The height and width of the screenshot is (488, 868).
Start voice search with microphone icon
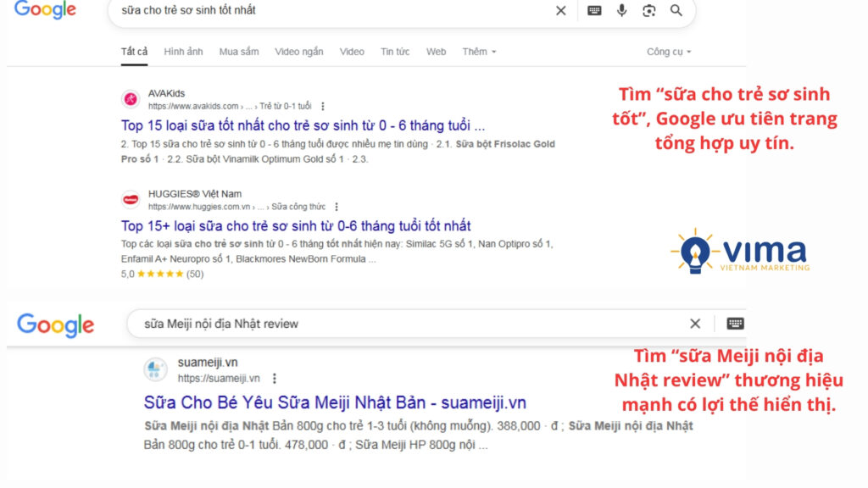[621, 10]
